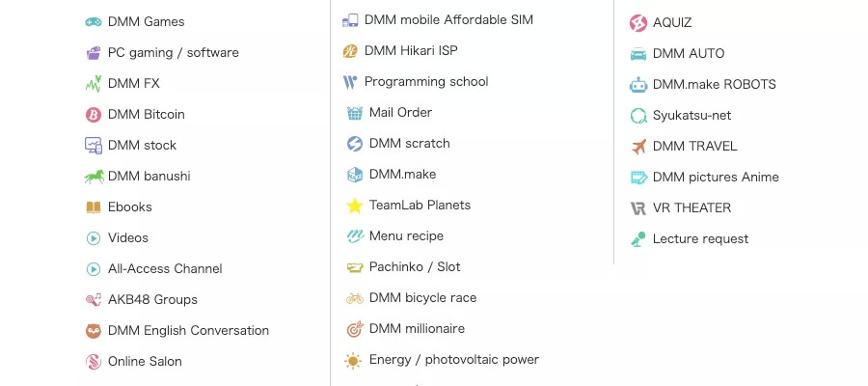
Task: Open the Lecture request link
Action: point(700,238)
